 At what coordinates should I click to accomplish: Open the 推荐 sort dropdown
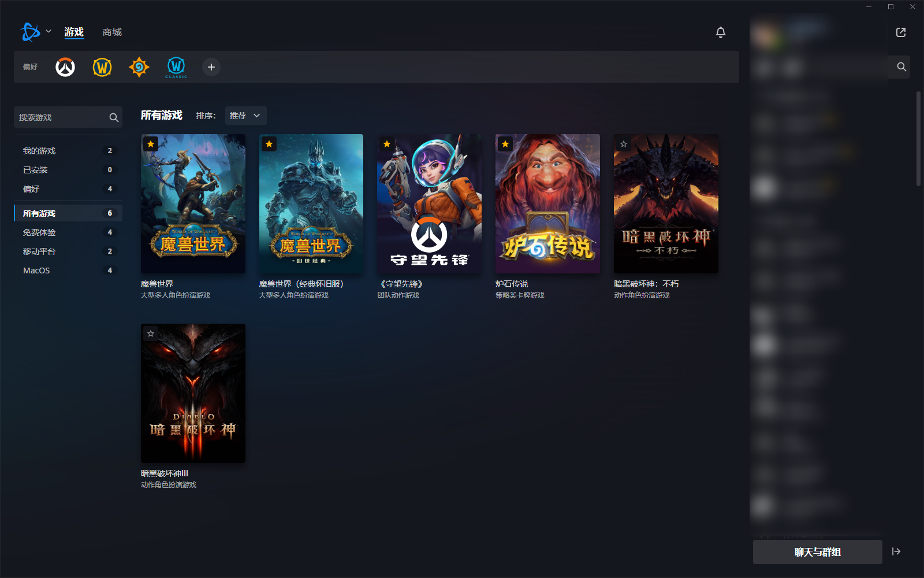coord(245,116)
